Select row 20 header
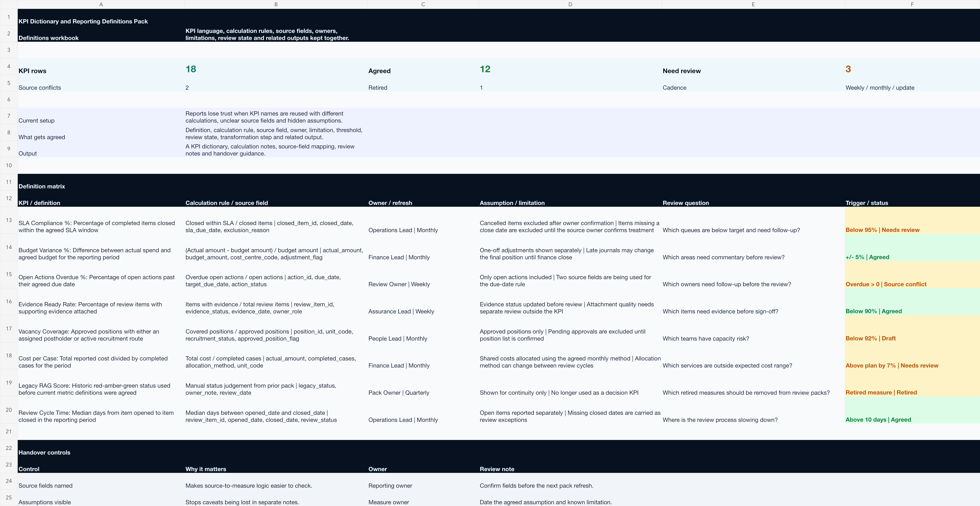Image resolution: width=980 pixels, height=506 pixels. pyautogui.click(x=9, y=410)
